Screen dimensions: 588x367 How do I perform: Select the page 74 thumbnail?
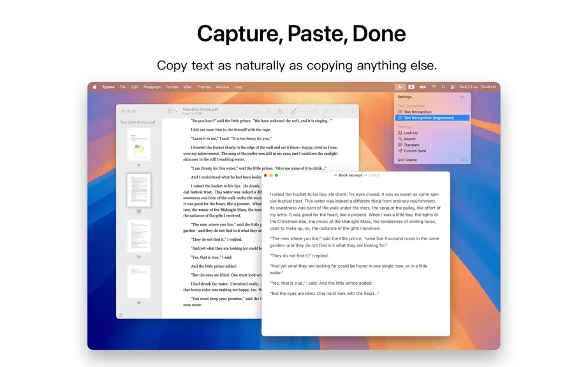[139, 282]
